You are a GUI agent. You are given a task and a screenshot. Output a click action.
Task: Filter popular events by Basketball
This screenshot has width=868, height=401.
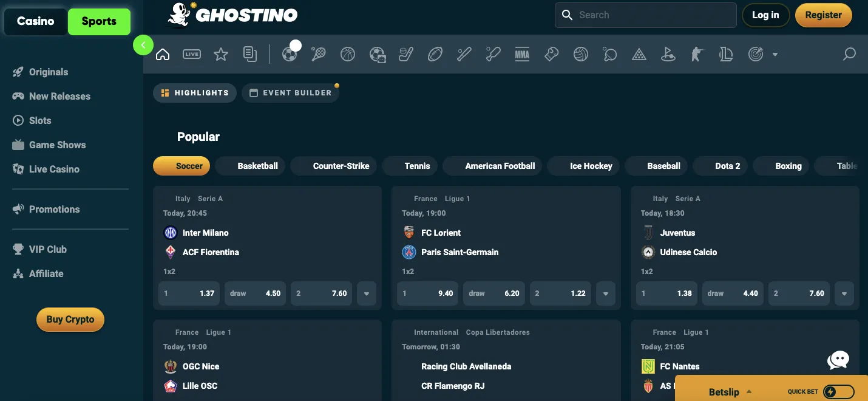(250, 166)
